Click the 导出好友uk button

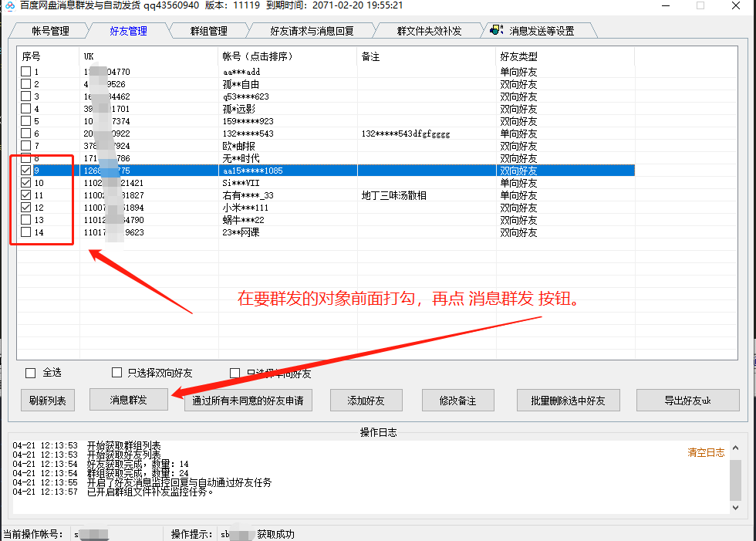[x=687, y=400]
